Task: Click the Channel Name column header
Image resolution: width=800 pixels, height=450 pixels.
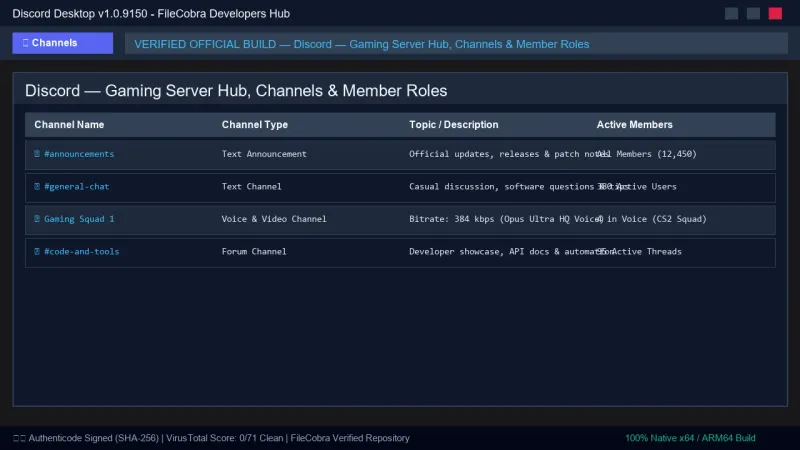Action: (x=69, y=124)
